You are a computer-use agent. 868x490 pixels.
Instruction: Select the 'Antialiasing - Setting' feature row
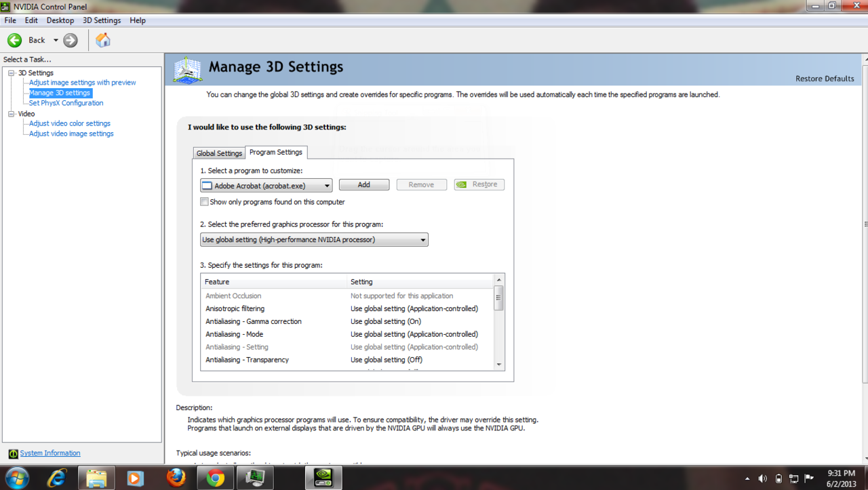(x=348, y=347)
